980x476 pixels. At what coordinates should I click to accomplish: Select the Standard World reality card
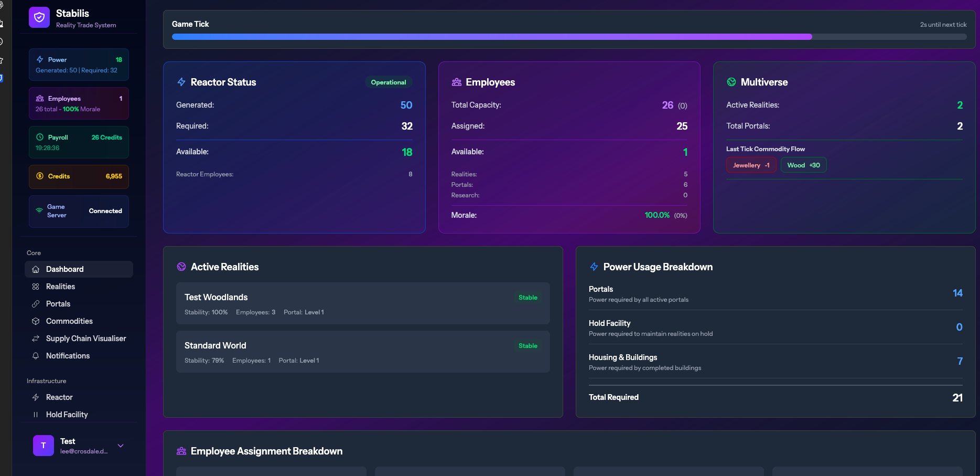363,352
